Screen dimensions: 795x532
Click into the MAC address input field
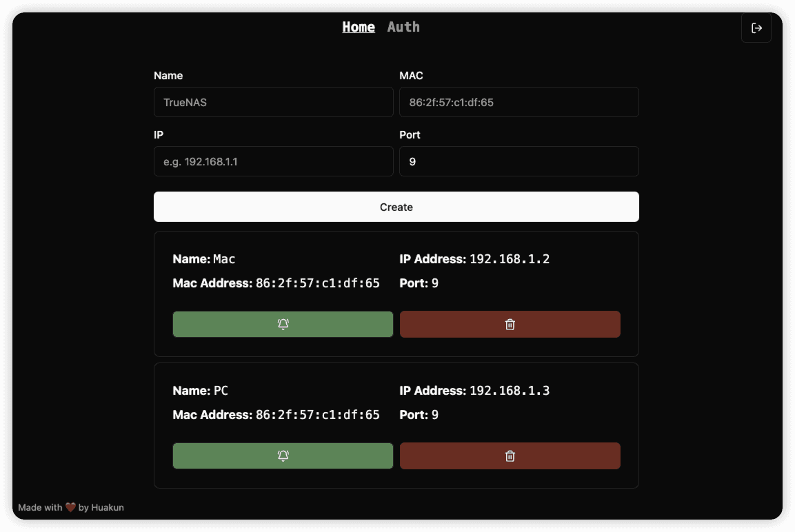[x=519, y=102]
